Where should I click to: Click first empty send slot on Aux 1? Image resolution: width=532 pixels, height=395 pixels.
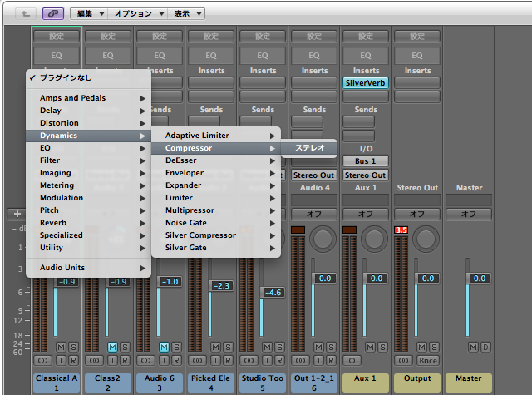358,121
